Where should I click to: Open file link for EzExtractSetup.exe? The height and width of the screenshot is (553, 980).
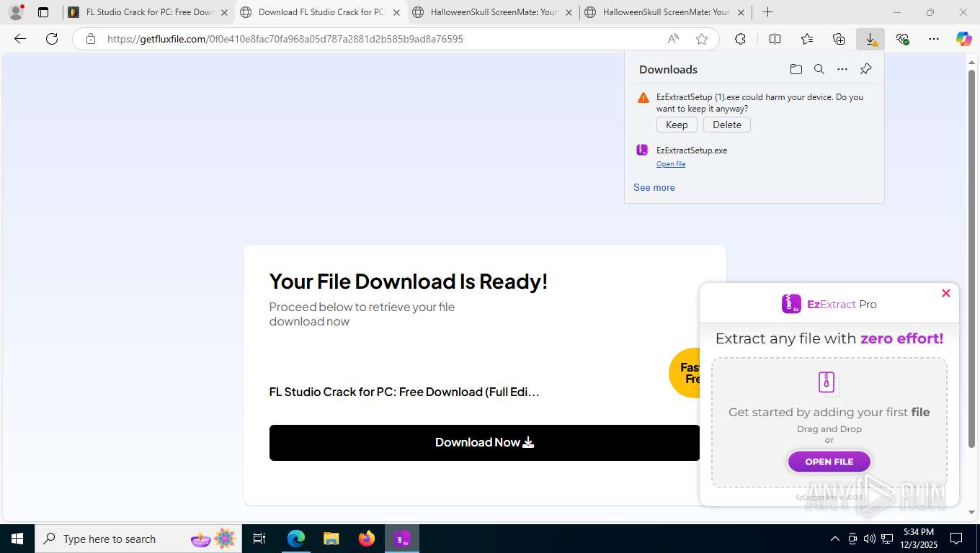[671, 164]
